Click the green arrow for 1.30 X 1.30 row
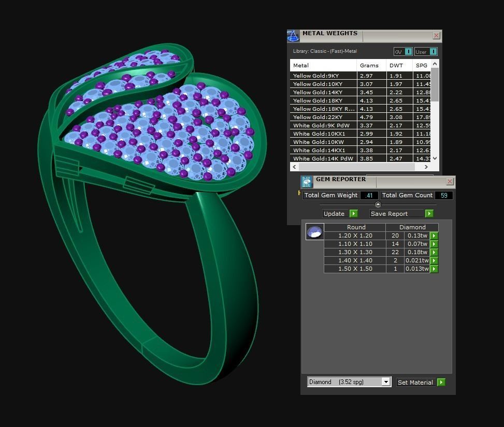This screenshot has width=504, height=427. coord(434,252)
